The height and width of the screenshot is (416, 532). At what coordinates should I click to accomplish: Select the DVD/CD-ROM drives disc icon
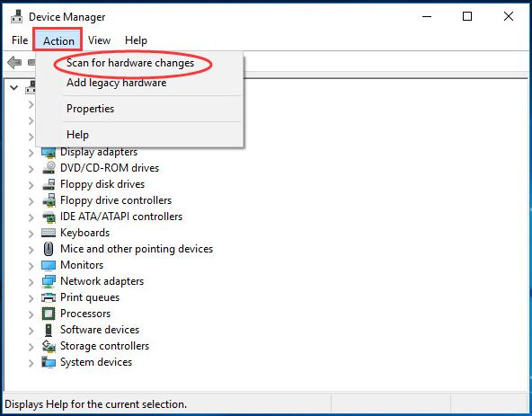pyautogui.click(x=49, y=168)
